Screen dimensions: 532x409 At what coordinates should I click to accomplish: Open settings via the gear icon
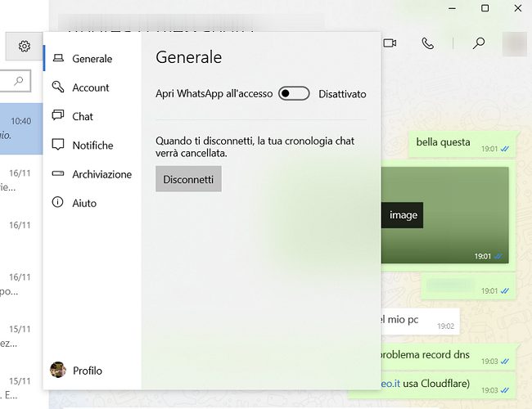point(24,46)
